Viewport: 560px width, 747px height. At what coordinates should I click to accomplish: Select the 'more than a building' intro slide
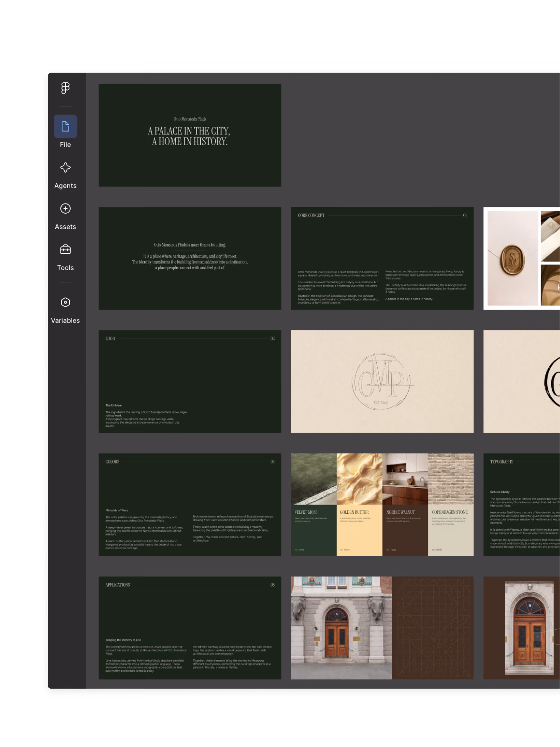[190, 258]
